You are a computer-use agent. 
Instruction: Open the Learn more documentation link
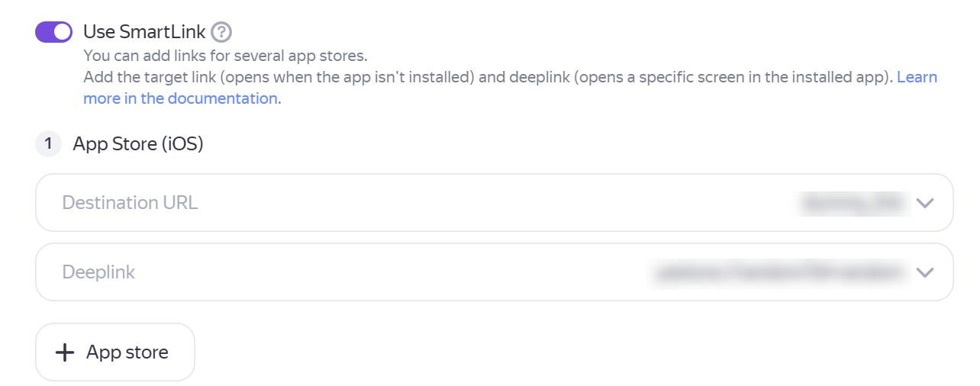(917, 77)
